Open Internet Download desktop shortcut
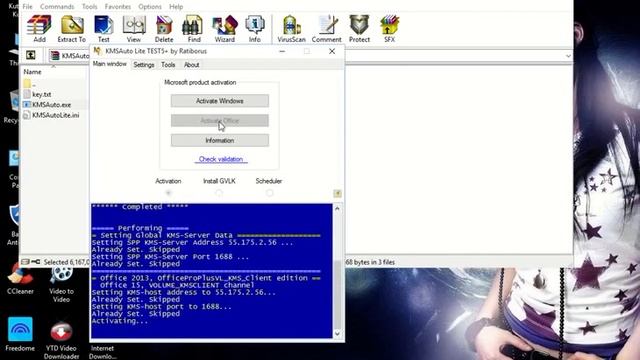 [102, 351]
